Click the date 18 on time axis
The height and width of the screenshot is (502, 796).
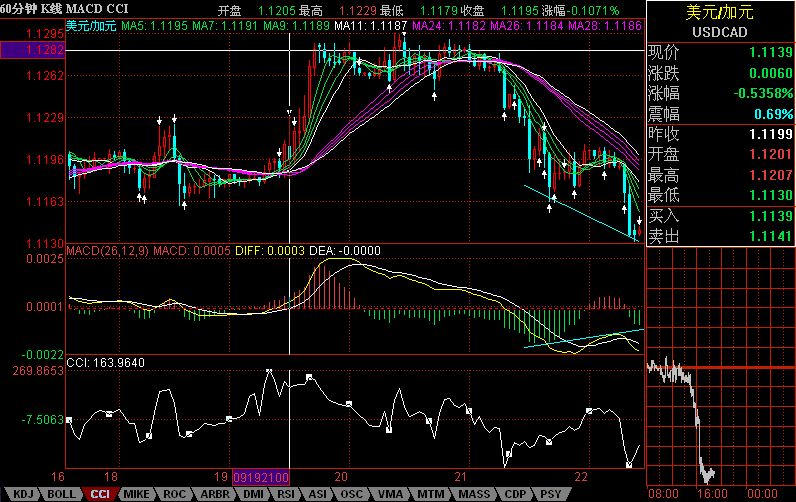tap(111, 477)
